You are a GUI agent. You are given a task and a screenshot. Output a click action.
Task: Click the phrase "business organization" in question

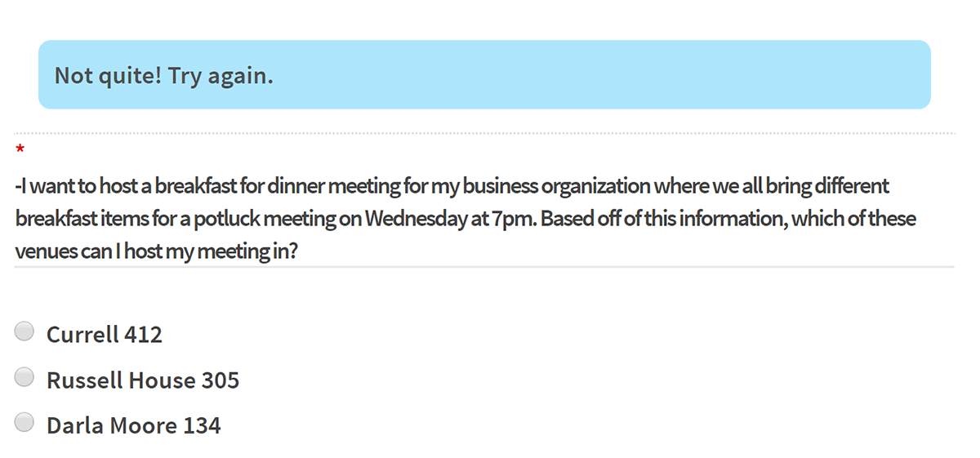click(x=556, y=186)
